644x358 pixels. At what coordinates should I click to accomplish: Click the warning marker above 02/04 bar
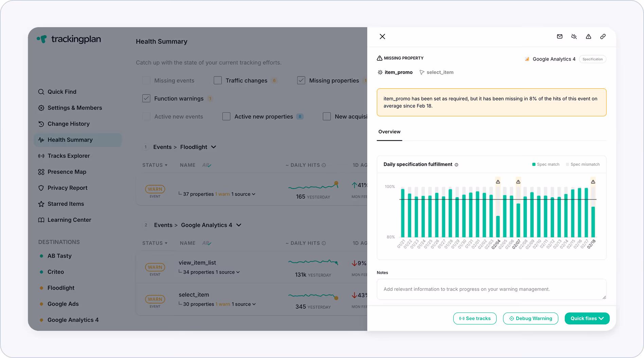[x=498, y=182]
